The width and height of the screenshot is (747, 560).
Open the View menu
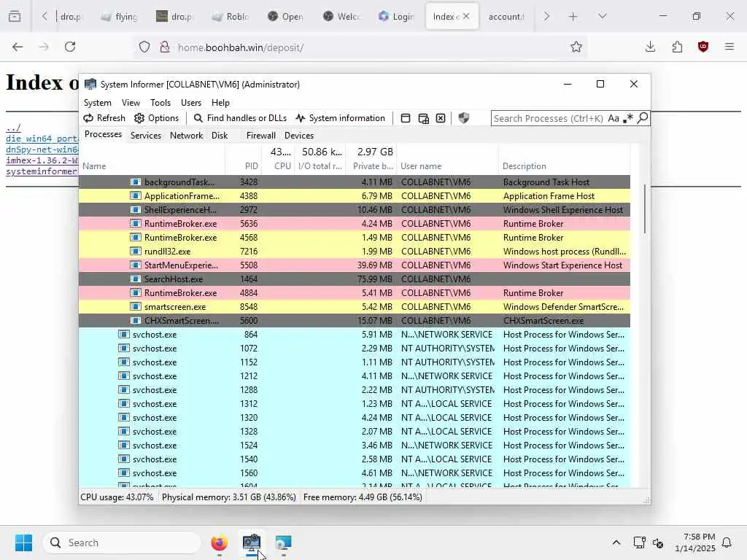pos(131,103)
